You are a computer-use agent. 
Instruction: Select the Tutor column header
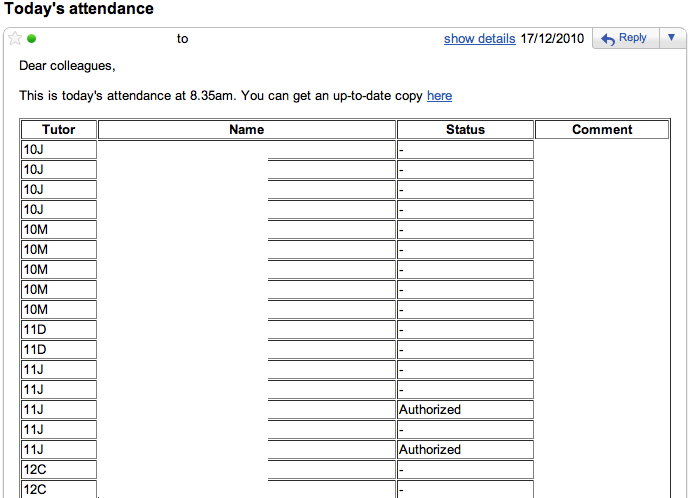coord(59,129)
